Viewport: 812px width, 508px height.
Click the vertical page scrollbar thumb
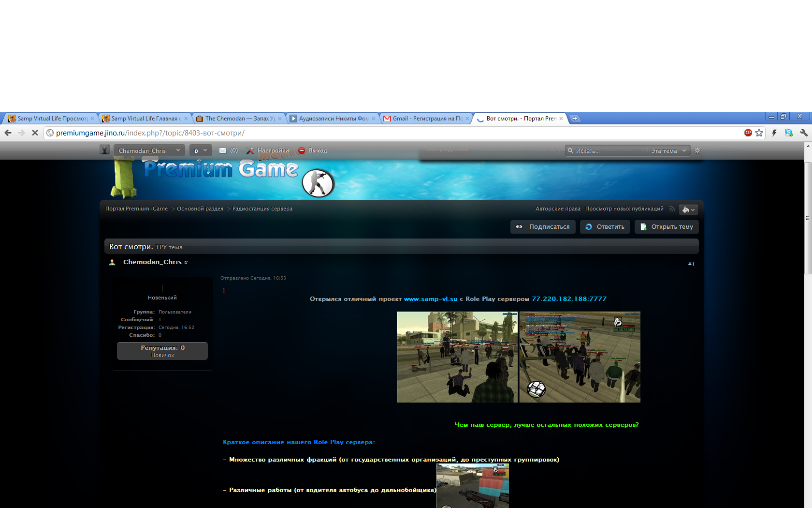[x=808, y=219]
